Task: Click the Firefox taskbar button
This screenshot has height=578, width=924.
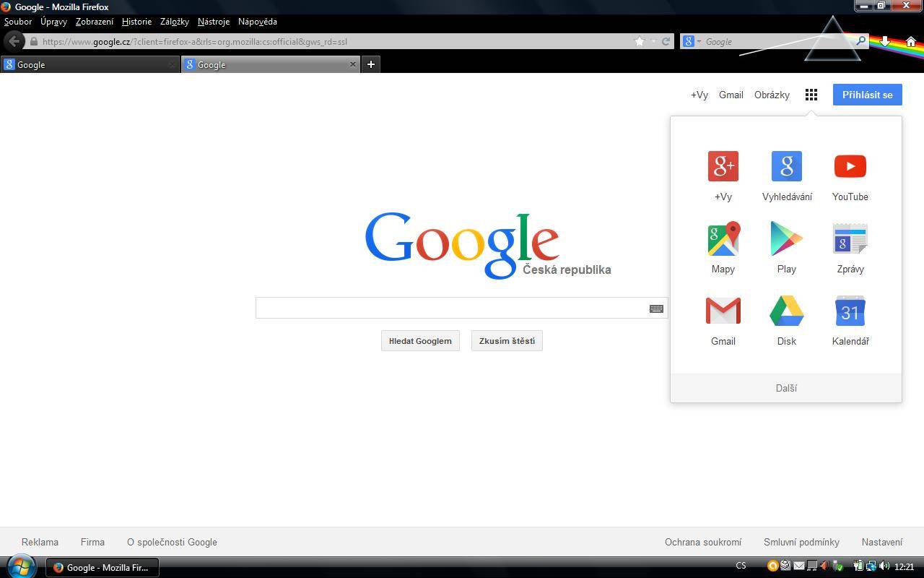Action: pos(103,567)
